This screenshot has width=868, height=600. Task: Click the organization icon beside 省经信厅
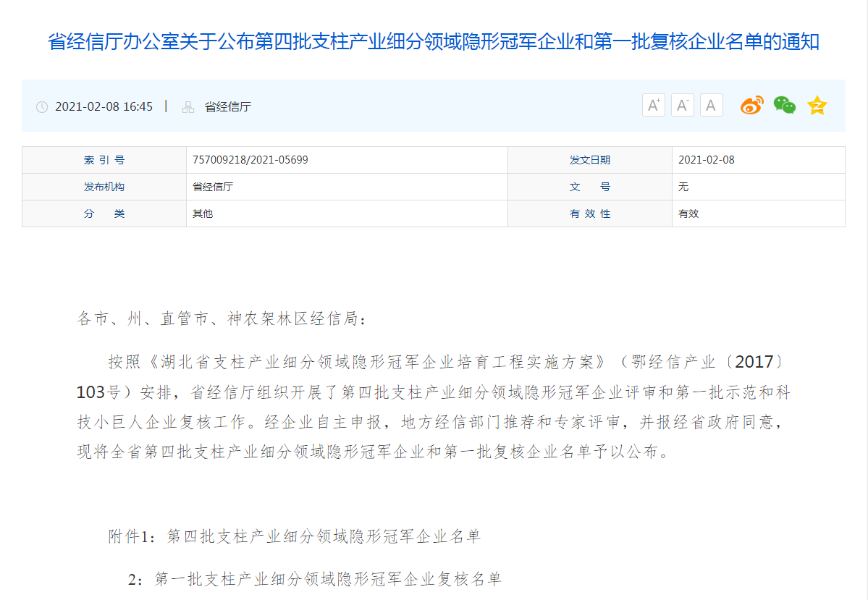pyautogui.click(x=188, y=107)
